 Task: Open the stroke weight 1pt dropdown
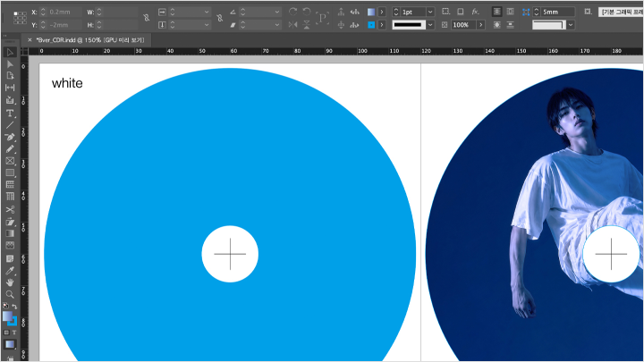pyautogui.click(x=430, y=13)
